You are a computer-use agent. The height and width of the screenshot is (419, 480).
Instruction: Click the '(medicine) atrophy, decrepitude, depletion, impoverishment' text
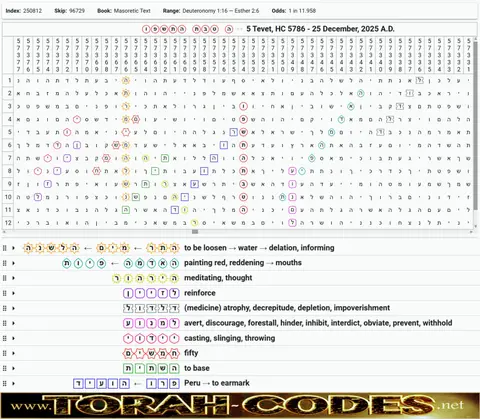287,308
